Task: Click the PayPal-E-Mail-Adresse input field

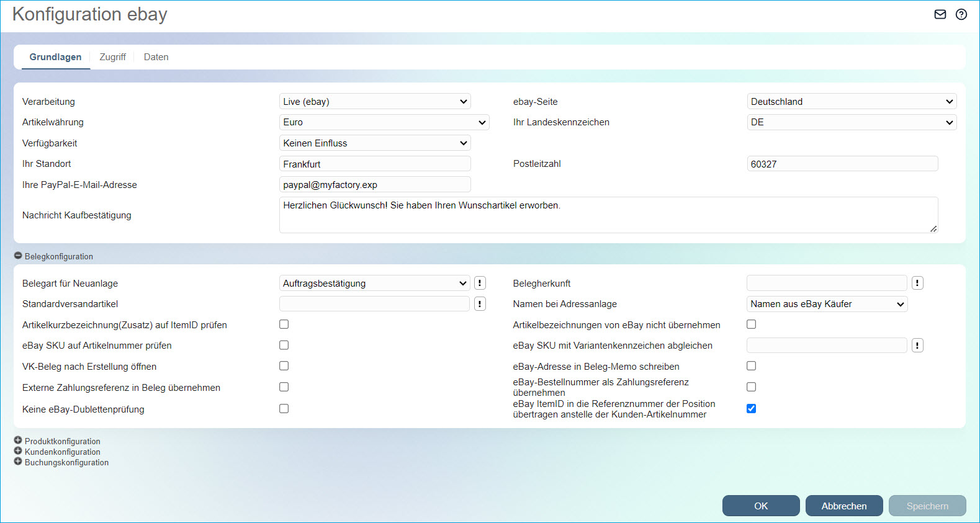Action: coord(375,184)
